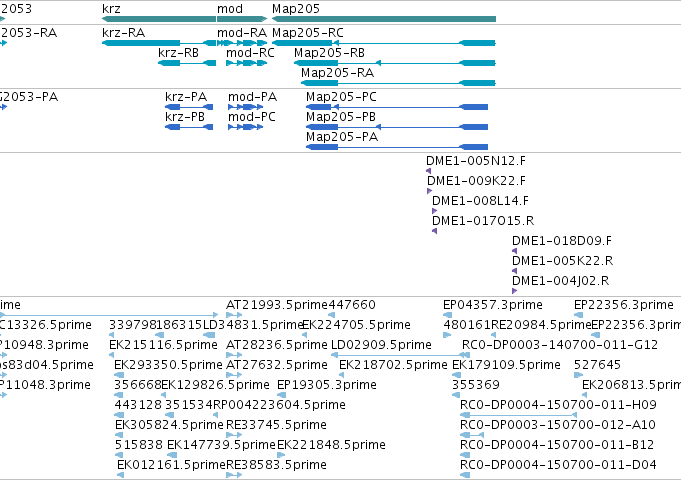Open DME1-008L14.F label
This screenshot has width=681, height=480.
click(x=480, y=201)
